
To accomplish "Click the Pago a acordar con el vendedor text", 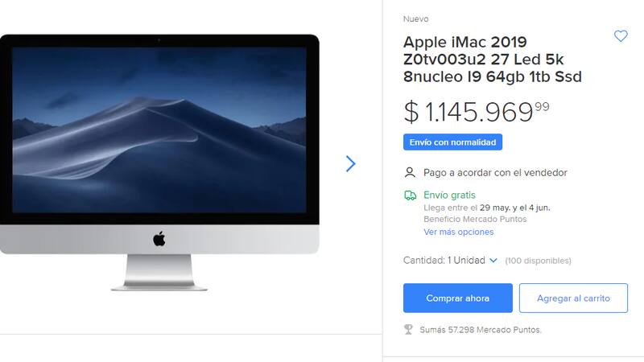I will click(x=495, y=173).
